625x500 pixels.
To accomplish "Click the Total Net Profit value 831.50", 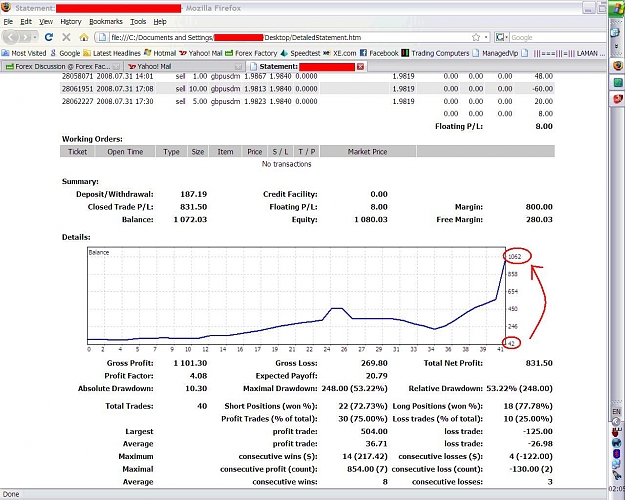I will click(539, 363).
